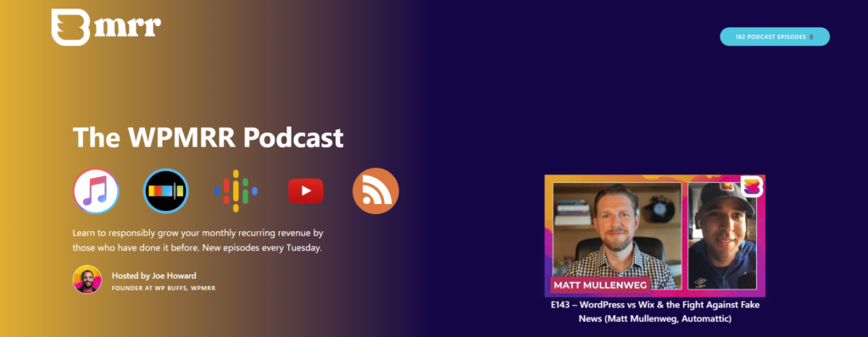This screenshot has width=868, height=337.
Task: Click 'Founder at WP Buffs, WPMRR' text
Action: [x=164, y=288]
